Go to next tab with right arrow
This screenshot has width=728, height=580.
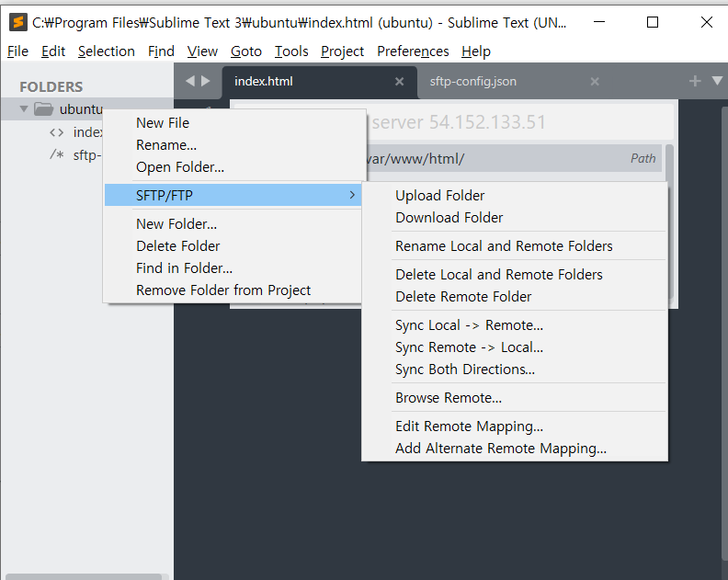pos(206,81)
